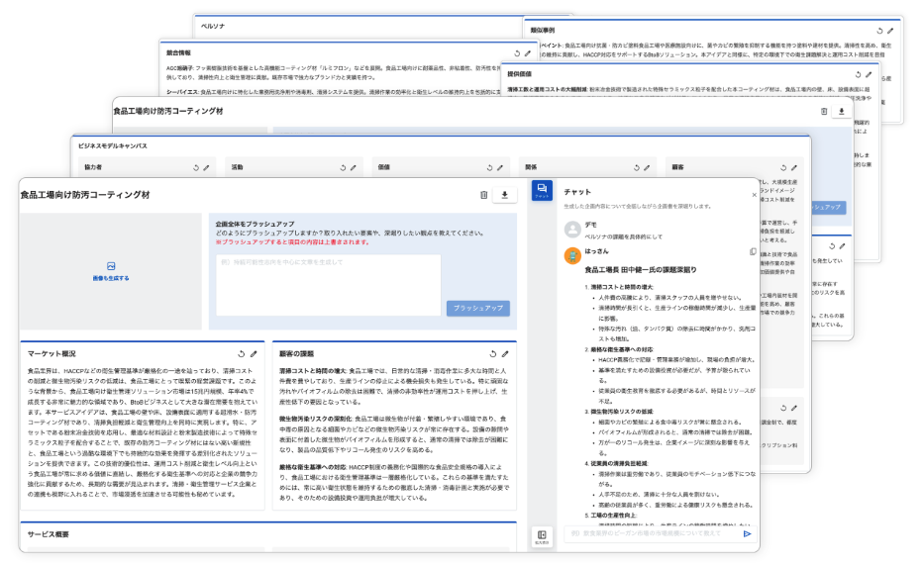
Task: Click the サービス概要 section heading
Action: (x=49, y=534)
